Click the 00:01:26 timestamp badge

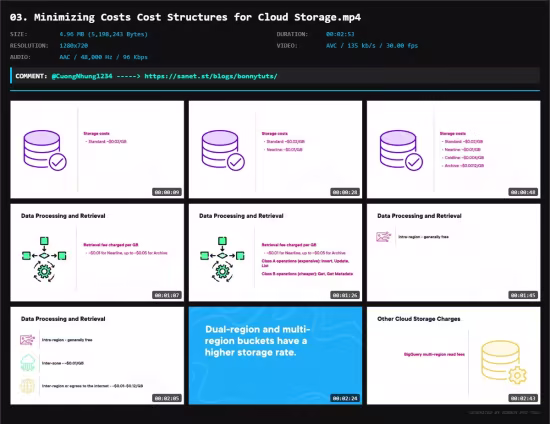345,295
